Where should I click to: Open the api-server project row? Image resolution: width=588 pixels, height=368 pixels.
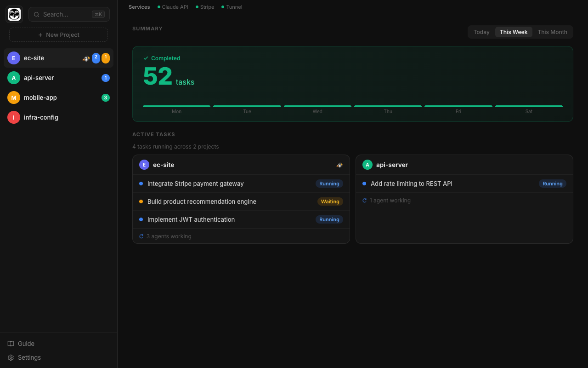click(x=58, y=78)
